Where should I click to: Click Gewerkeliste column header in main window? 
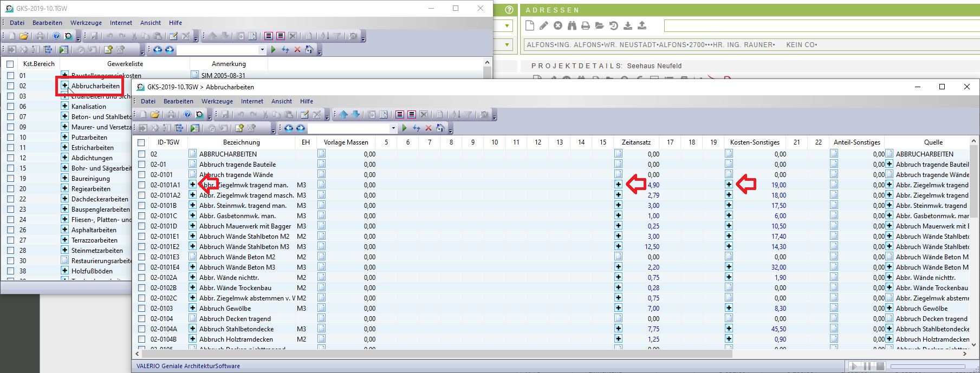pyautogui.click(x=125, y=64)
